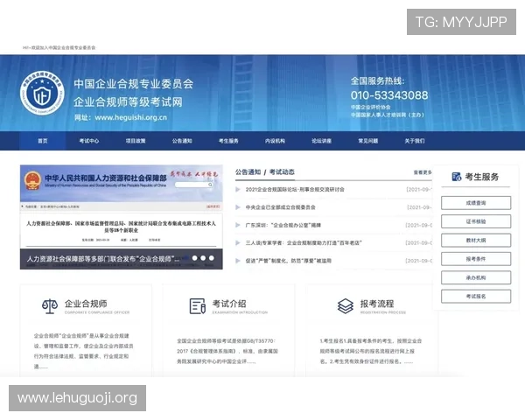Open the 关于我们 navigation menu
525x420 pixels.
pos(415,141)
